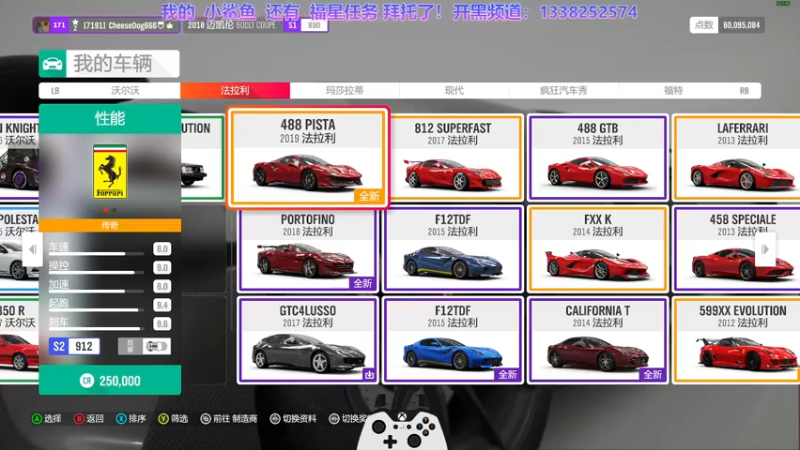Click the crown icon after CheeseDog666

click(x=170, y=25)
